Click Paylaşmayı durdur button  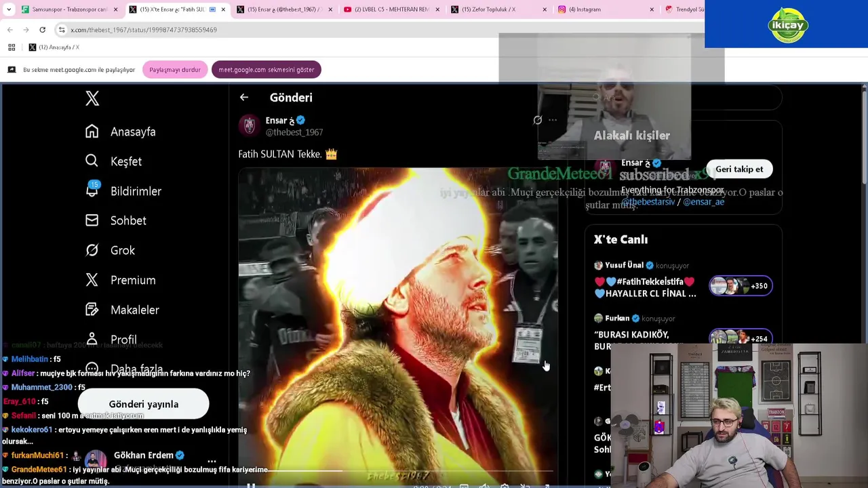click(x=175, y=70)
